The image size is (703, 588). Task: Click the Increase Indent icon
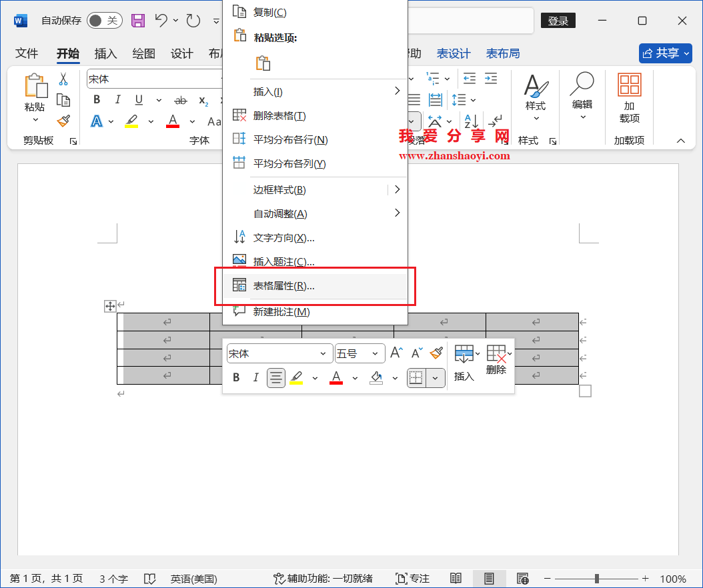(491, 79)
